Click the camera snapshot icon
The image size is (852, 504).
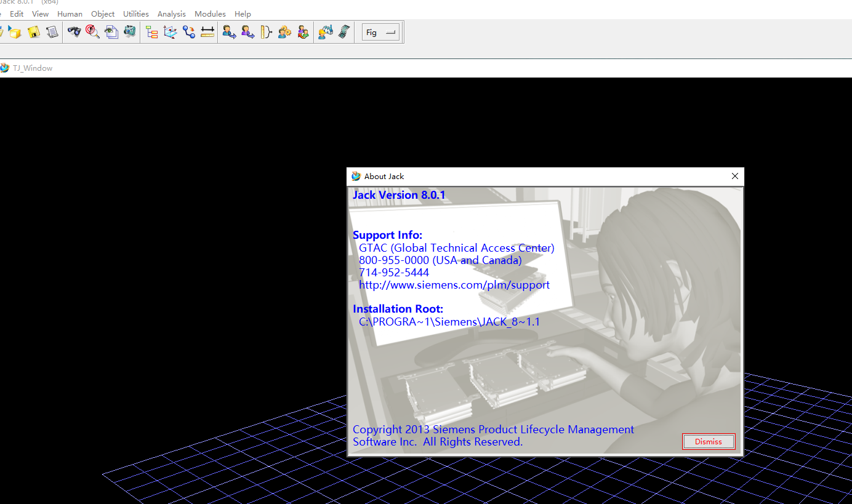[x=130, y=32]
